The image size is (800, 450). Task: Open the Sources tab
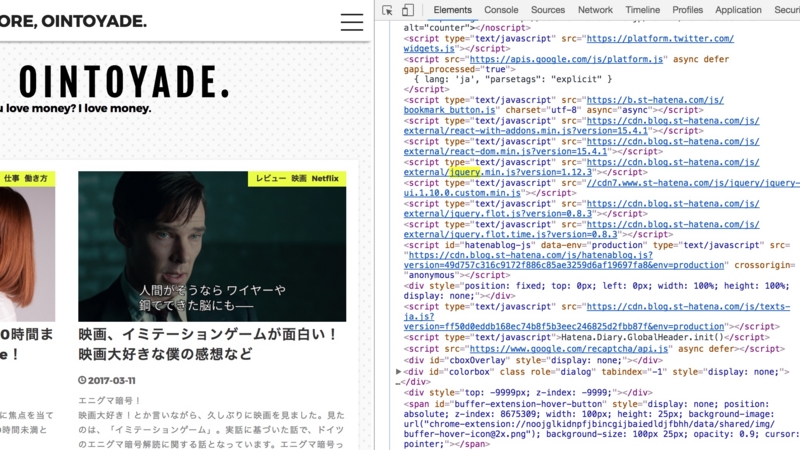tap(547, 10)
